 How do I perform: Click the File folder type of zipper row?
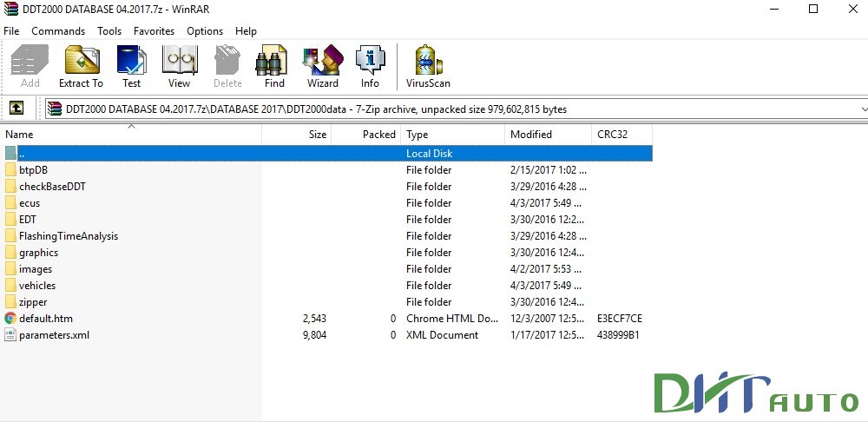(429, 302)
